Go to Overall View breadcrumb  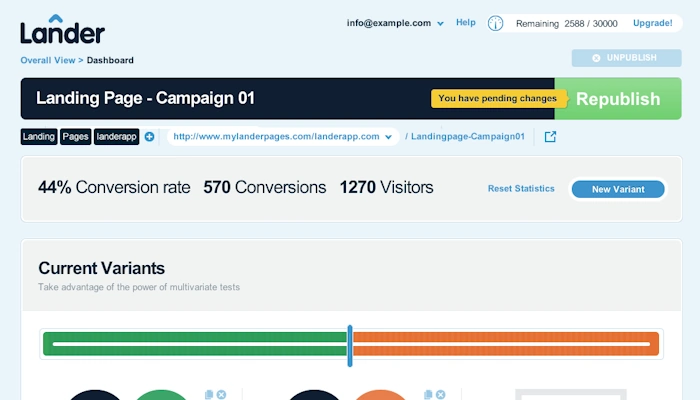[48, 60]
